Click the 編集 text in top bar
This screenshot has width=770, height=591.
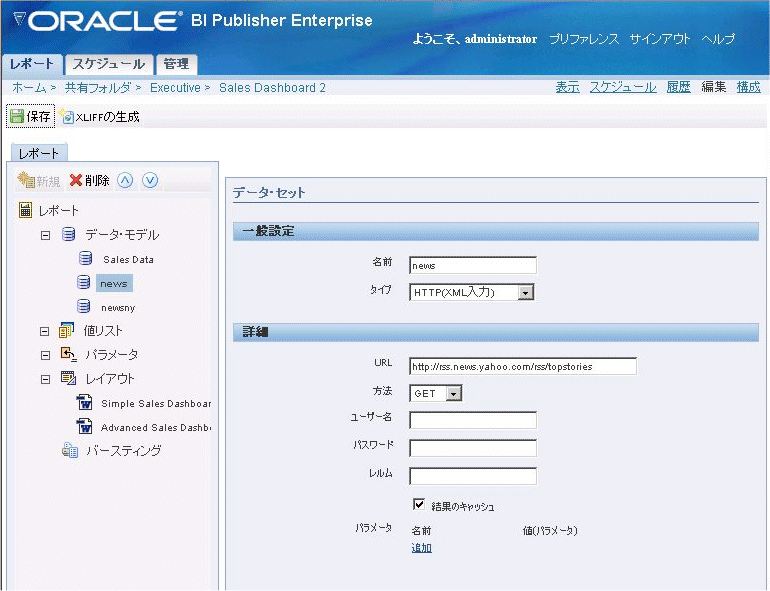point(714,87)
